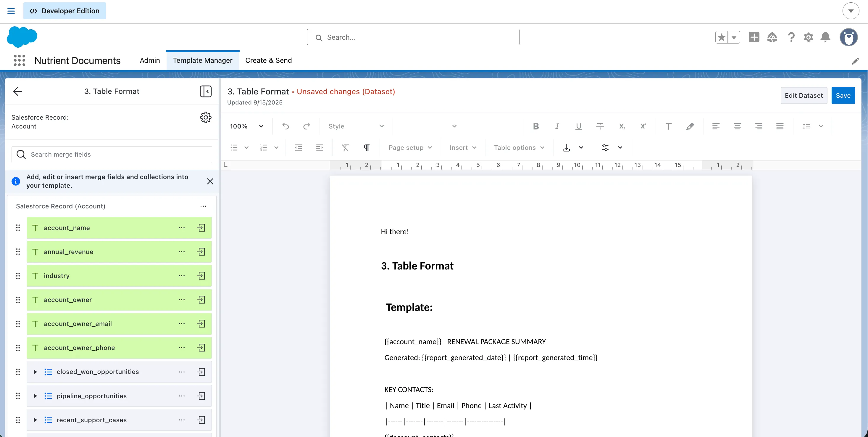Apply strikethrough formatting
The image size is (868, 437).
pos(600,126)
